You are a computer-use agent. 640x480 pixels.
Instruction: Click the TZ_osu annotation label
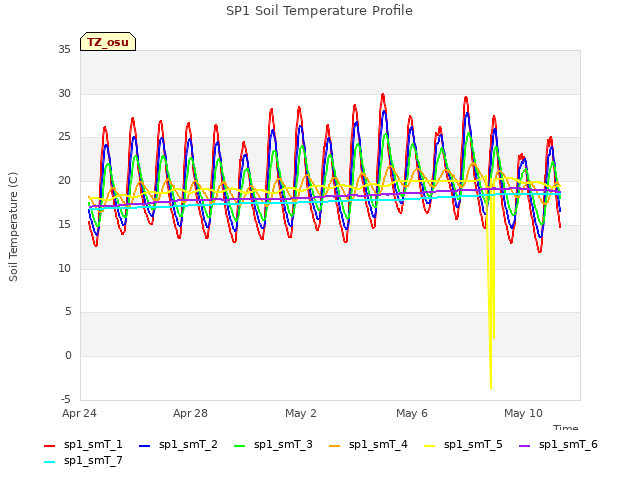(108, 42)
